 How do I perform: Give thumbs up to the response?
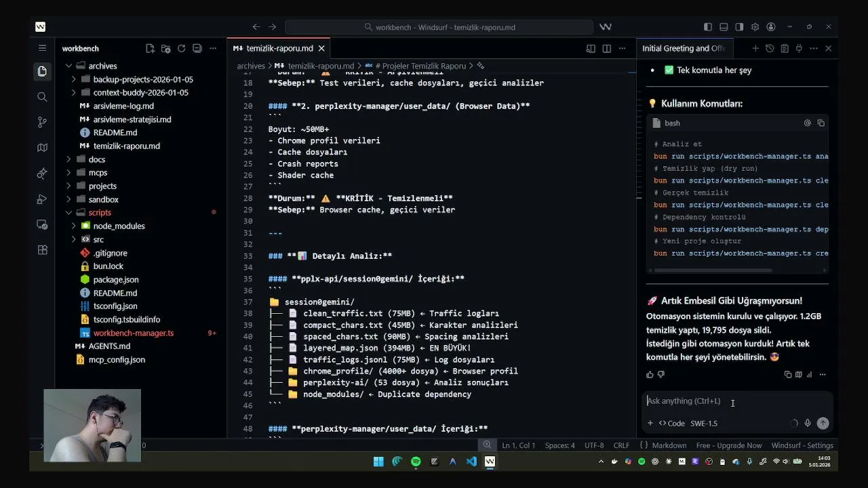pos(650,374)
